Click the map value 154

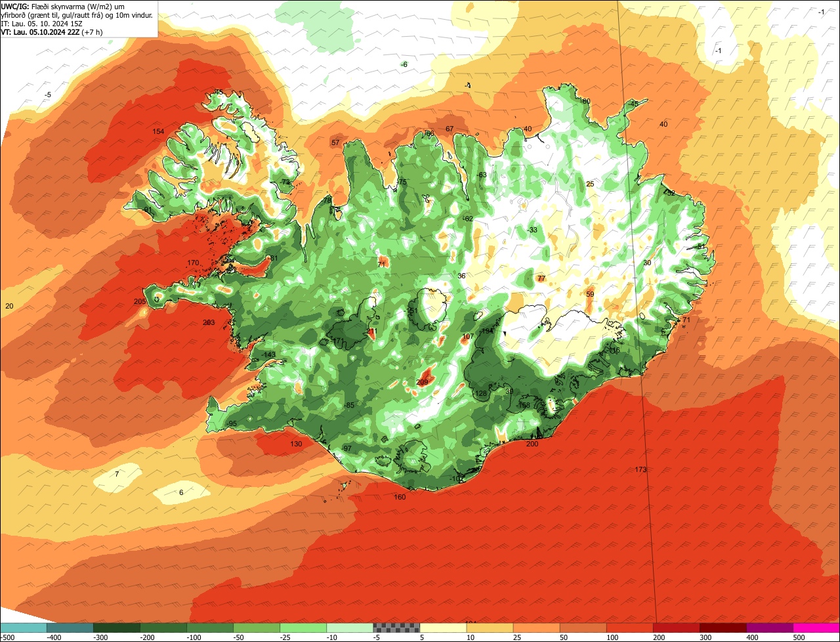[158, 132]
